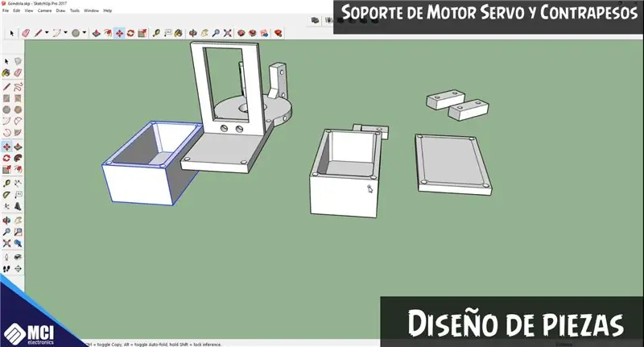Image resolution: width=644 pixels, height=347 pixels.
Task: Select the 3D Text tool
Action: click(18, 207)
